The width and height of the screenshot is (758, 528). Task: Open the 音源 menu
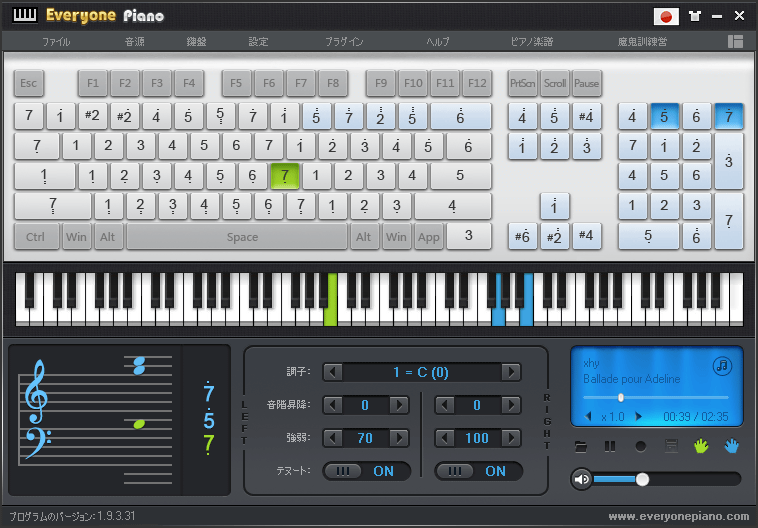point(134,42)
